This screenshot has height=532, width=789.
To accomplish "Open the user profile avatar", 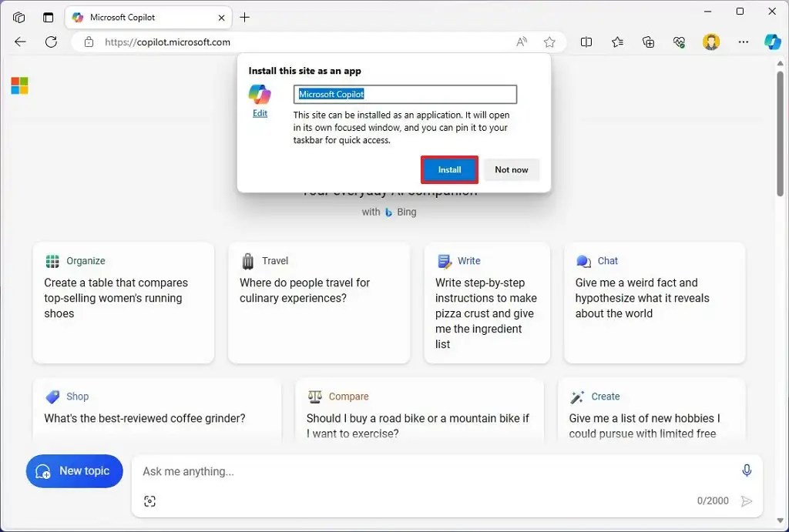I will click(711, 42).
